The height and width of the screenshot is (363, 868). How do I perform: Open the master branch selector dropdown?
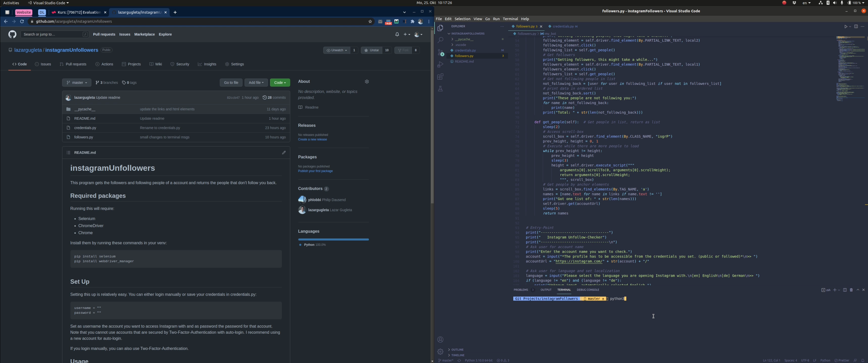coord(77,83)
